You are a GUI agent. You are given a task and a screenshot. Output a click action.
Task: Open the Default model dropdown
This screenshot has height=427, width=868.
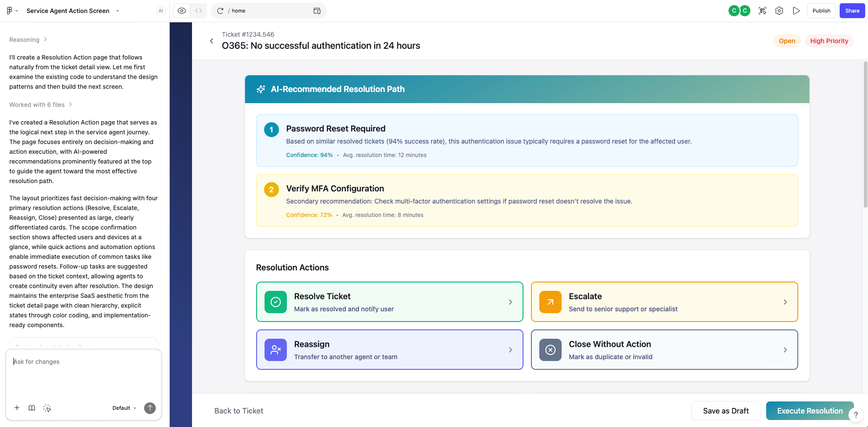123,408
